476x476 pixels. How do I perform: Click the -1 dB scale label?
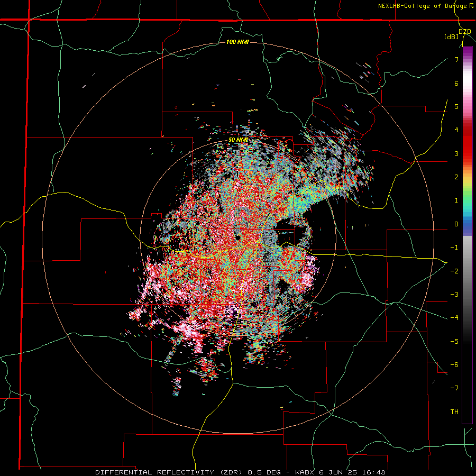(x=454, y=248)
